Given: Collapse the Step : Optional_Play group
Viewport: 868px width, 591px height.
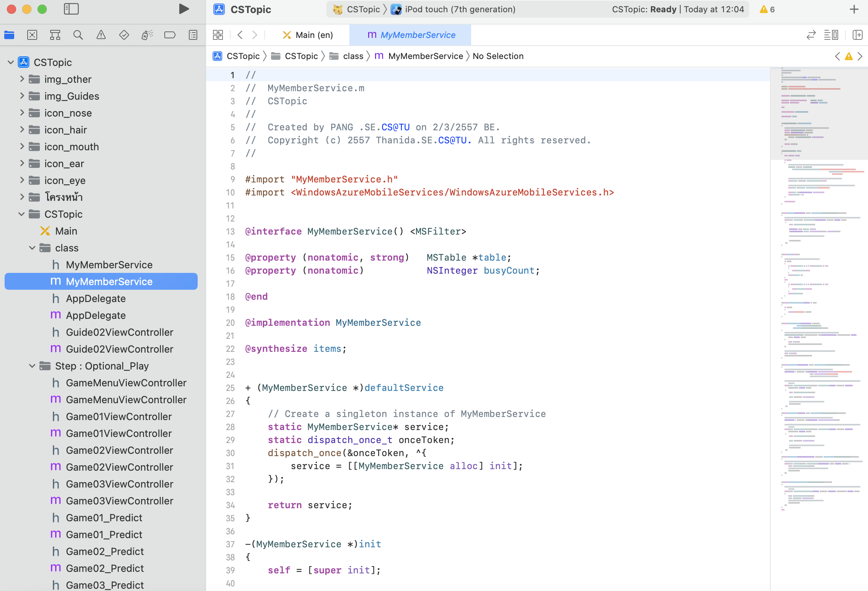Looking at the screenshot, I should 32,366.
